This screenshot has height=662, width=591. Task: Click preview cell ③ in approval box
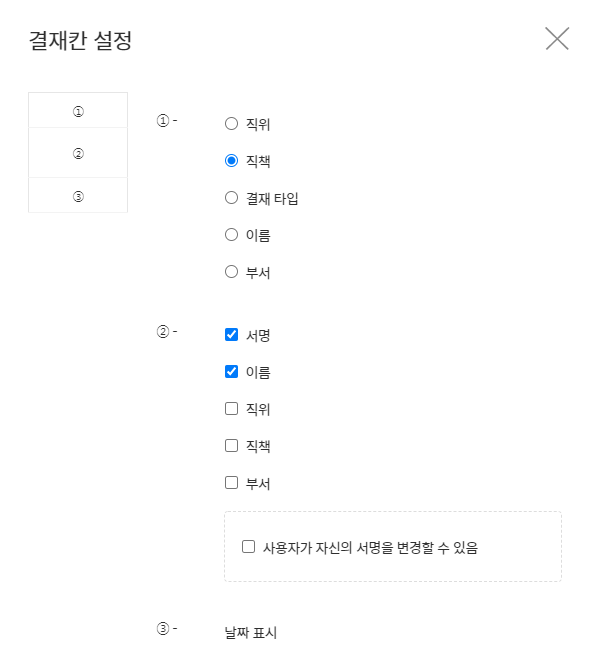pos(78,195)
